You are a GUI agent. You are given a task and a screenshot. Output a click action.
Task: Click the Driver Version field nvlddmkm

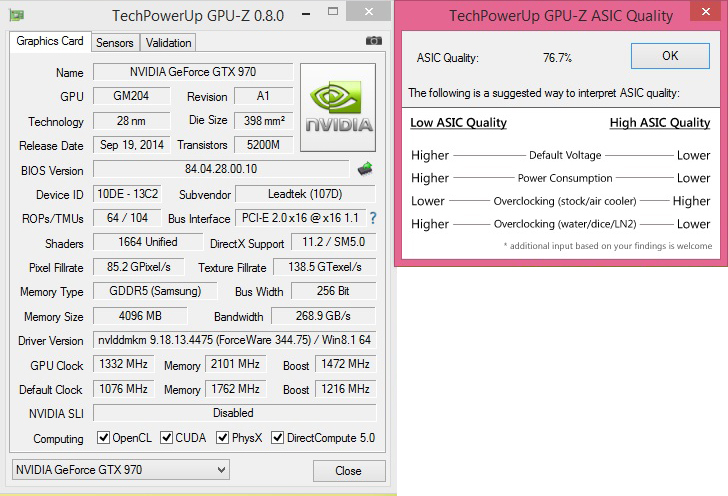[234, 340]
